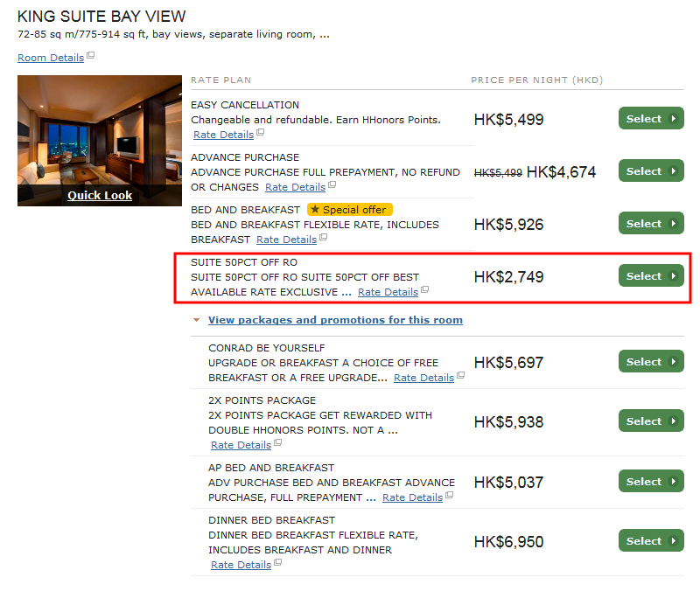Image resolution: width=700 pixels, height=598 pixels.
Task: Select the Dinner Bed Breakfast rate at HK$6,950
Action: 651,541
